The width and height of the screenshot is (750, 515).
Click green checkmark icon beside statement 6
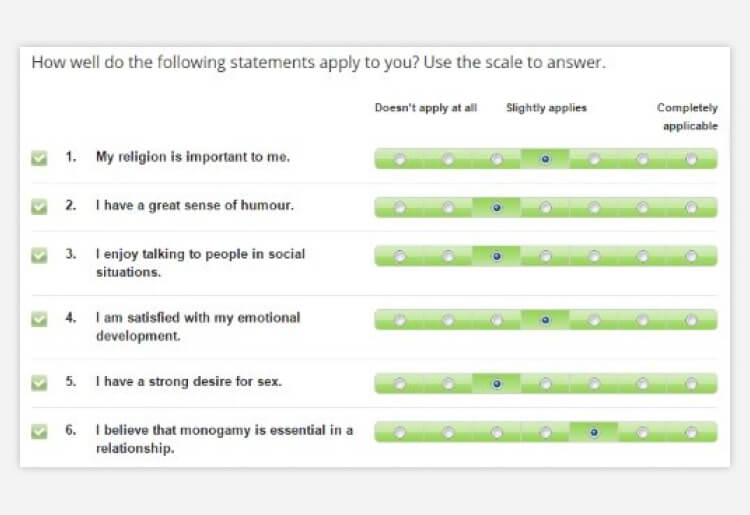(39, 432)
